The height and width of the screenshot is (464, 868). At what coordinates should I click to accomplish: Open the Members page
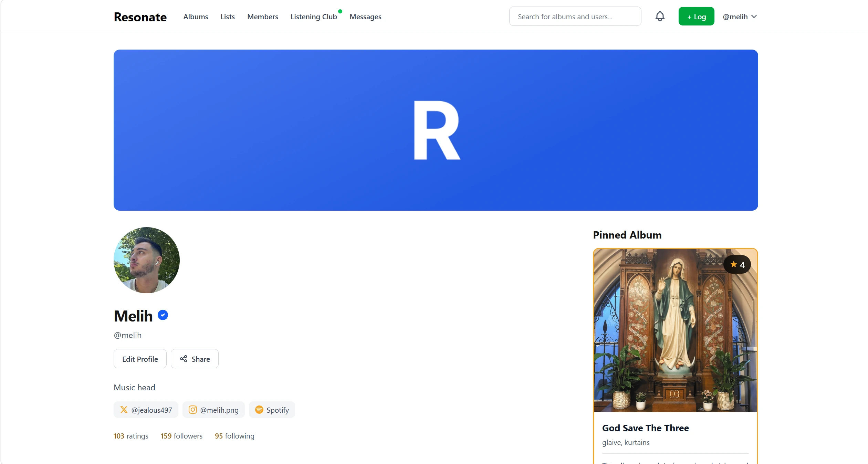263,17
